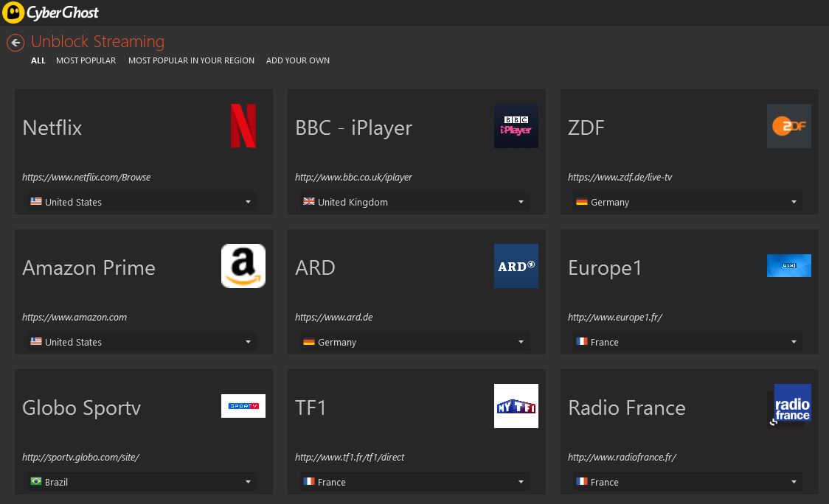Expand Netflix country dropdown arrow
Viewport: 829px width, 504px height.
point(248,202)
